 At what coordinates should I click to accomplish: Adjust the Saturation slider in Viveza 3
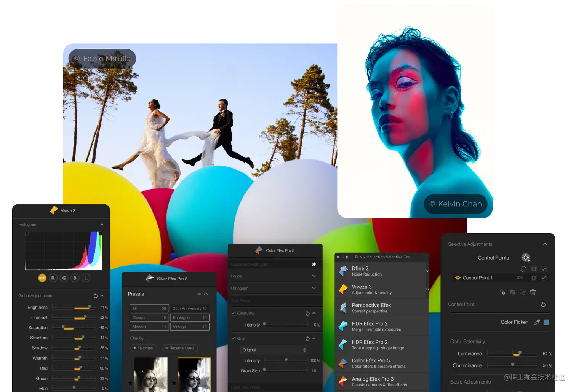point(74,327)
